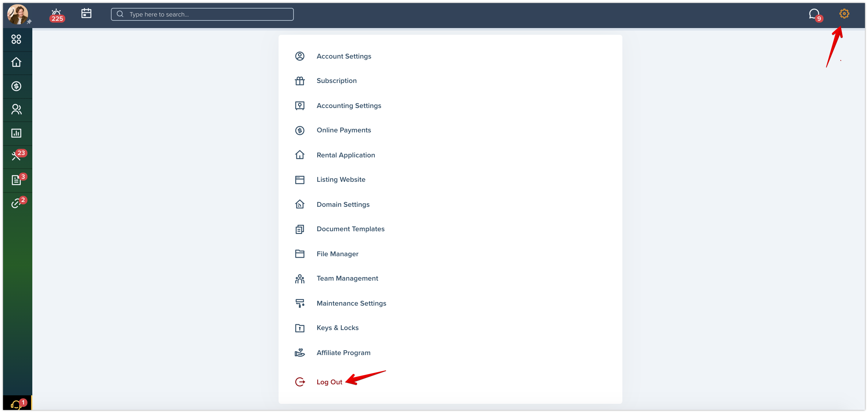Open the alerts icon with 225 badge
The width and height of the screenshot is (868, 413).
point(57,15)
